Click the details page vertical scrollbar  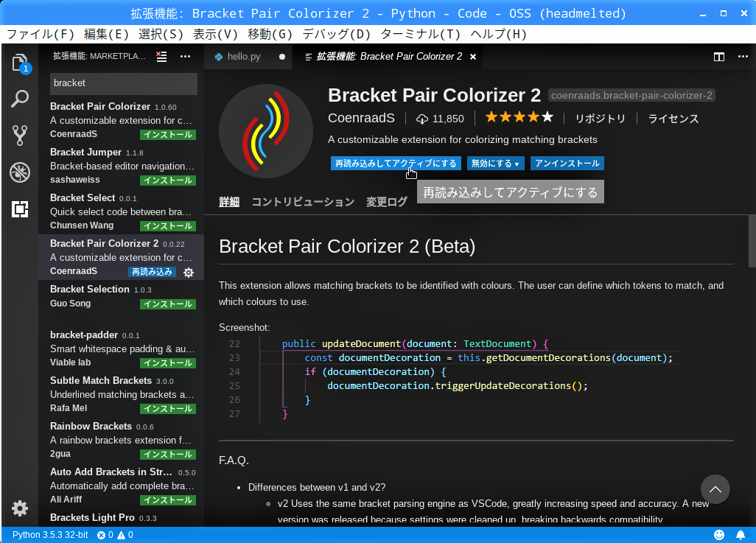tap(752, 241)
